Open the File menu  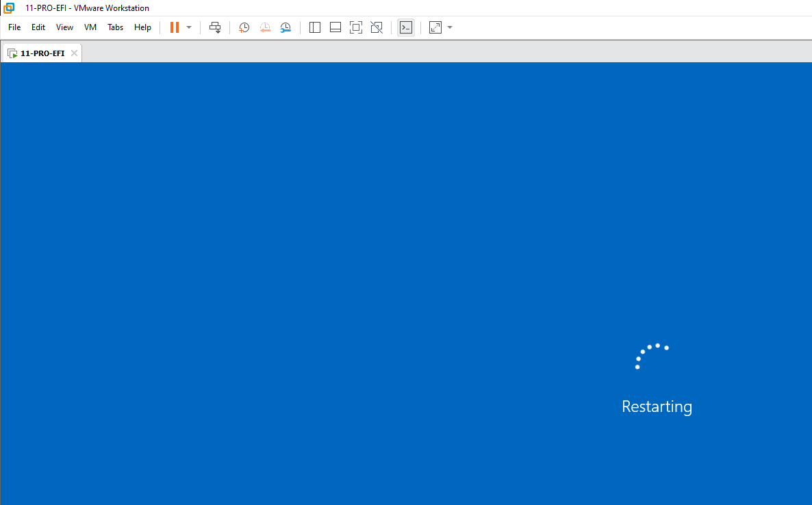(x=14, y=27)
